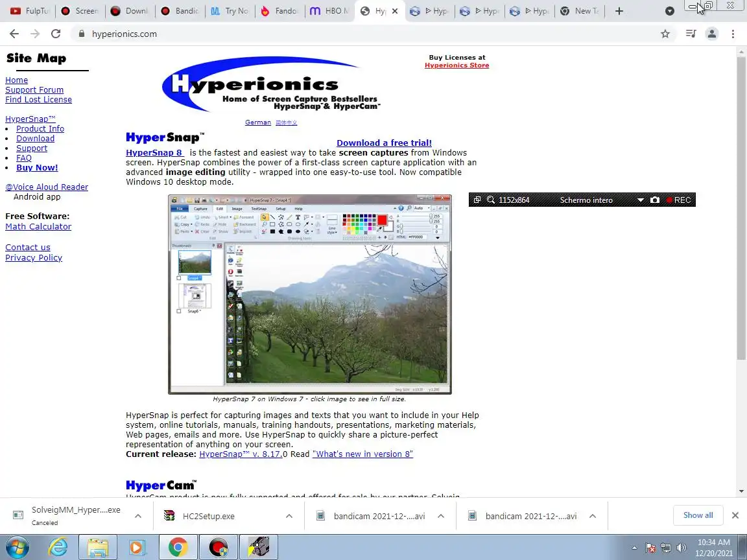Viewport: 747px width, 560px height.
Task: Open Windows Media Player taskbar icon
Action: (x=136, y=547)
